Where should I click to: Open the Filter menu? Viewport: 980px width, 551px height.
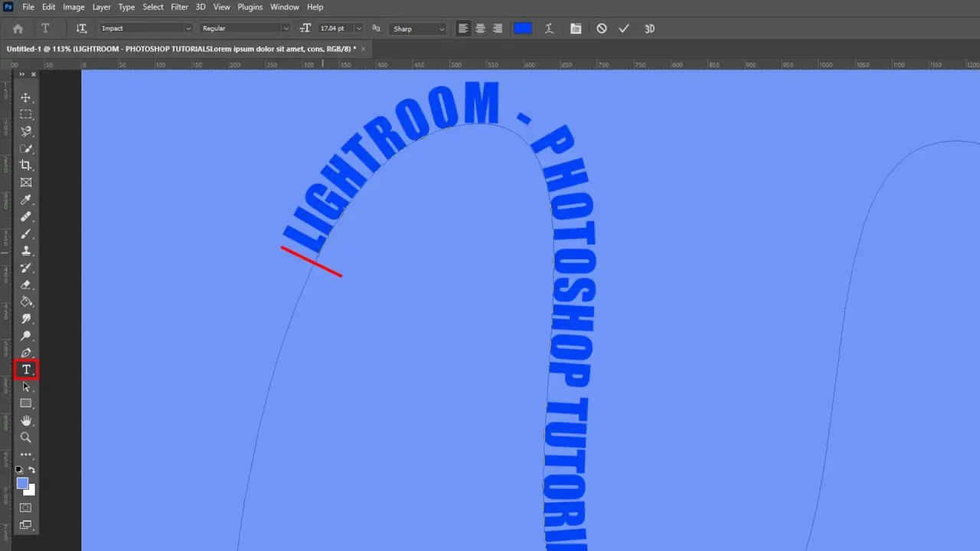coord(179,7)
